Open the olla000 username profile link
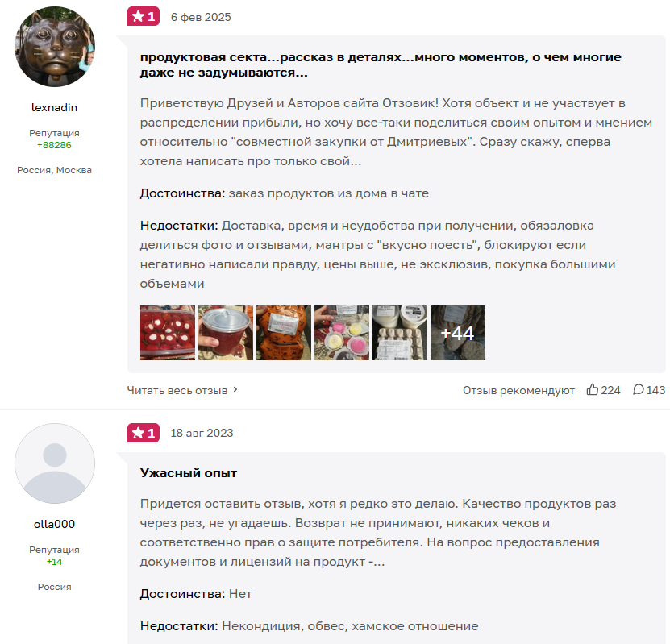The height and width of the screenshot is (644, 670). (x=54, y=524)
